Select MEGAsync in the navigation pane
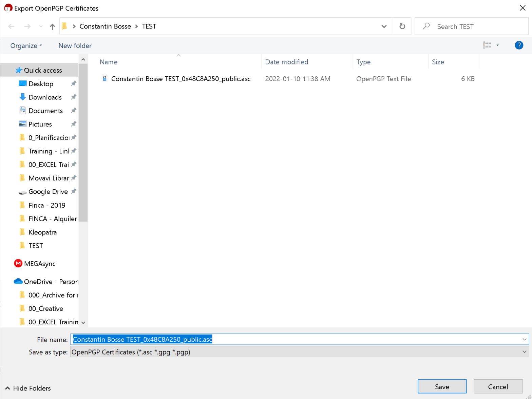This screenshot has height=399, width=532. click(x=40, y=264)
